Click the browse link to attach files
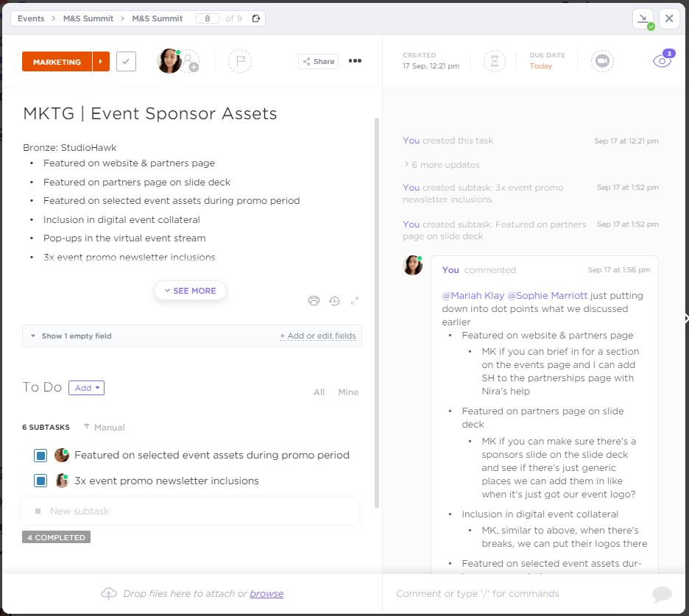Viewport: 689px width, 616px height. pos(266,594)
